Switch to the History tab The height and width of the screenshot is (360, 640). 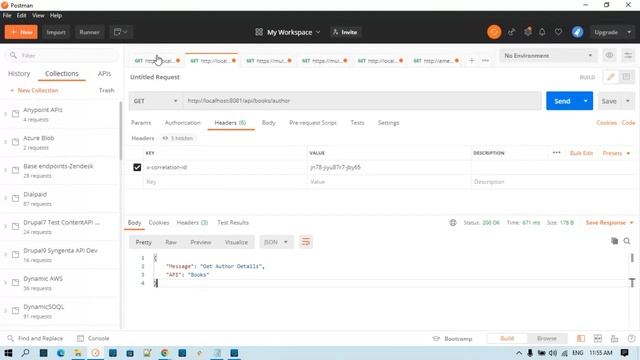19,73
